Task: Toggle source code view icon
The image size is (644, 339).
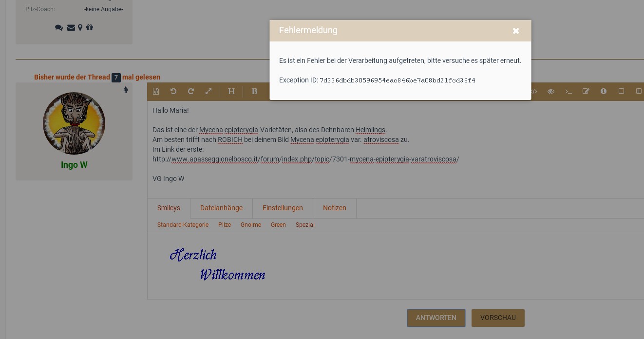Action: [x=534, y=91]
